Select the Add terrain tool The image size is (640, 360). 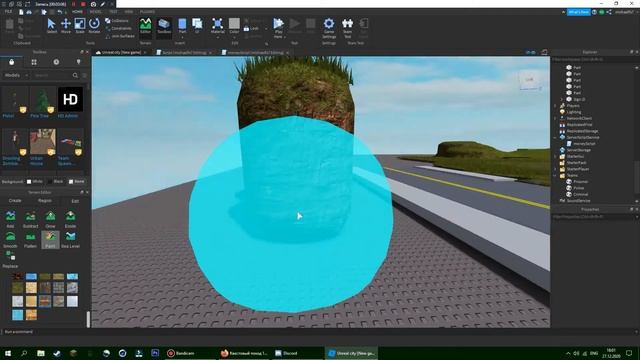(10, 219)
